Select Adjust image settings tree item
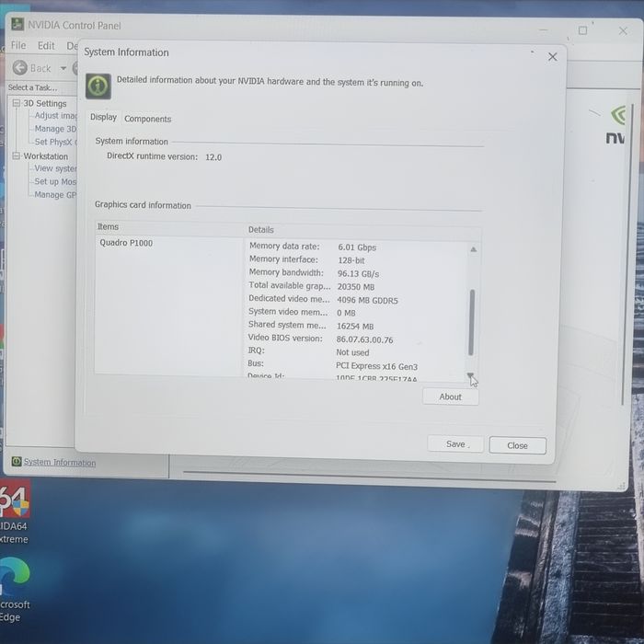This screenshot has width=644, height=644. coord(55,116)
